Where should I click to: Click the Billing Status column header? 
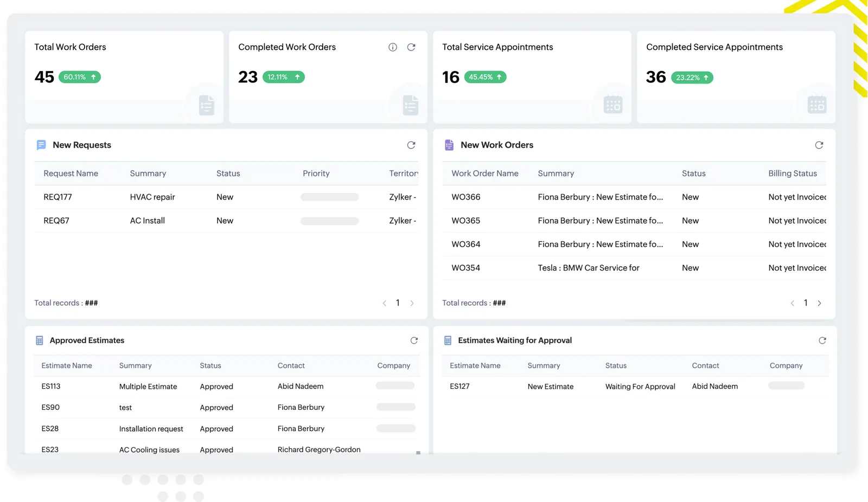[x=793, y=173]
